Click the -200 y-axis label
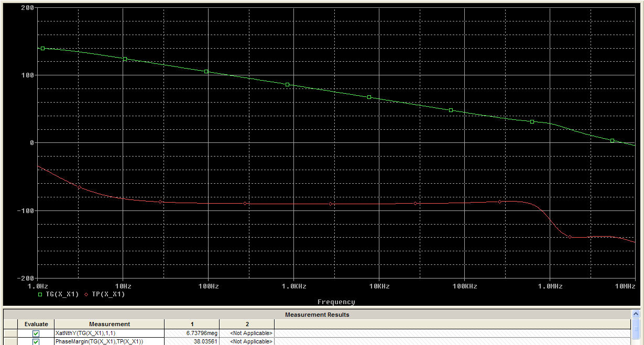The width and height of the screenshot is (644, 345). [x=26, y=278]
